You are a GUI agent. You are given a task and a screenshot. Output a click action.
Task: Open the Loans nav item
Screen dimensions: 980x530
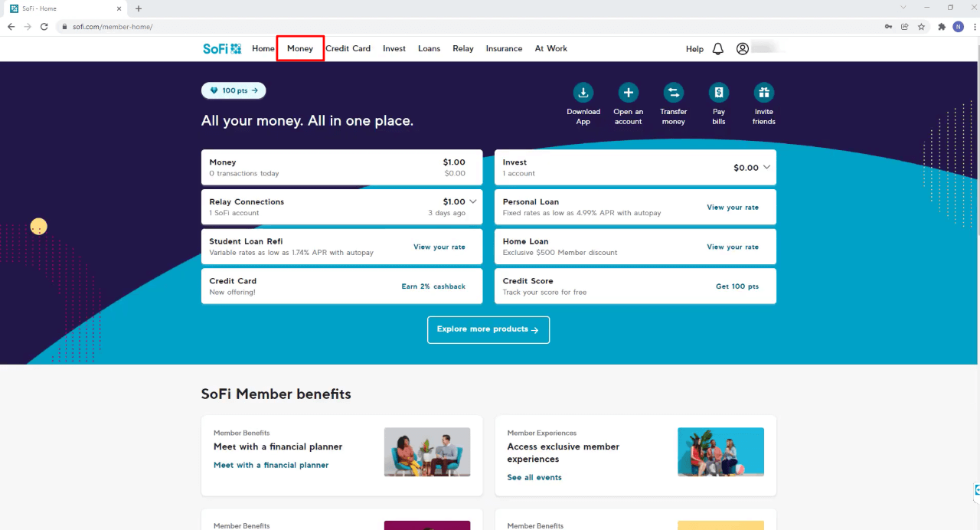[x=429, y=48]
